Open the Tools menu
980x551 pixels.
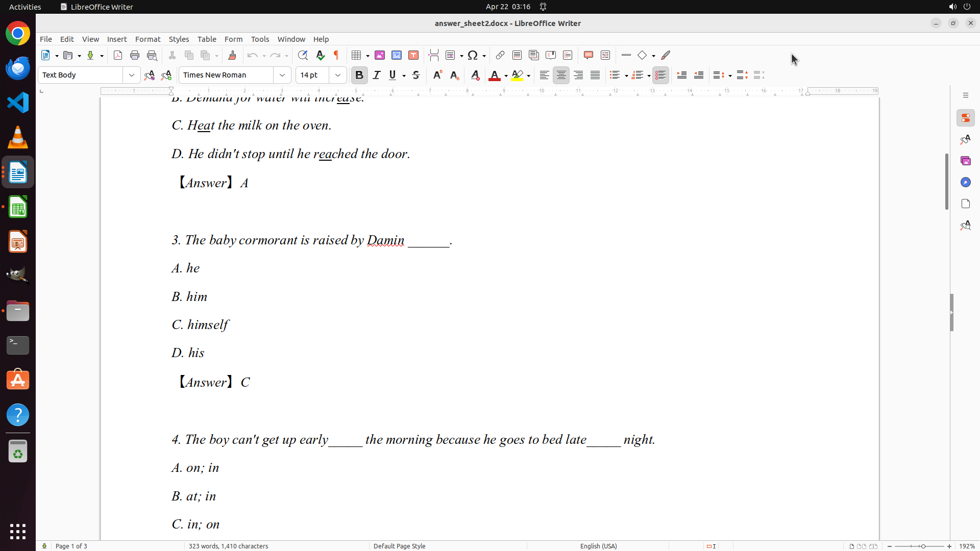260,39
